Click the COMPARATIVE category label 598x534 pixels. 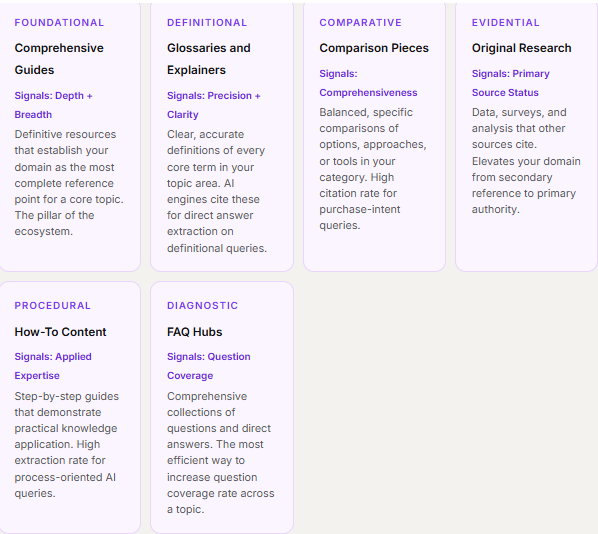tap(360, 23)
